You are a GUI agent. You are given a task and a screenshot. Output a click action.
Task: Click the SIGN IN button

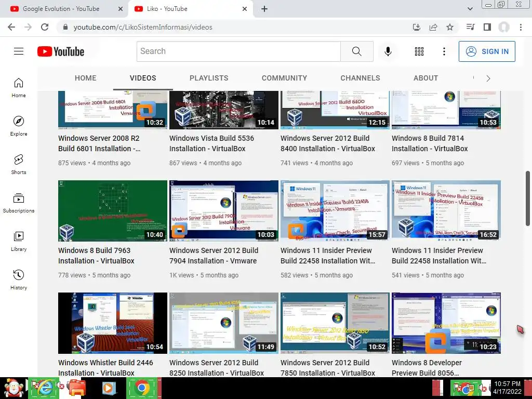486,51
